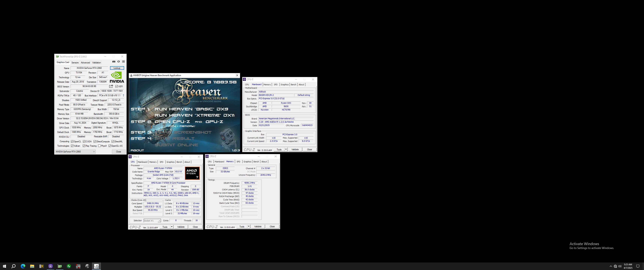
Task: Toggle the CUDA checkbox
Action: coord(84,142)
